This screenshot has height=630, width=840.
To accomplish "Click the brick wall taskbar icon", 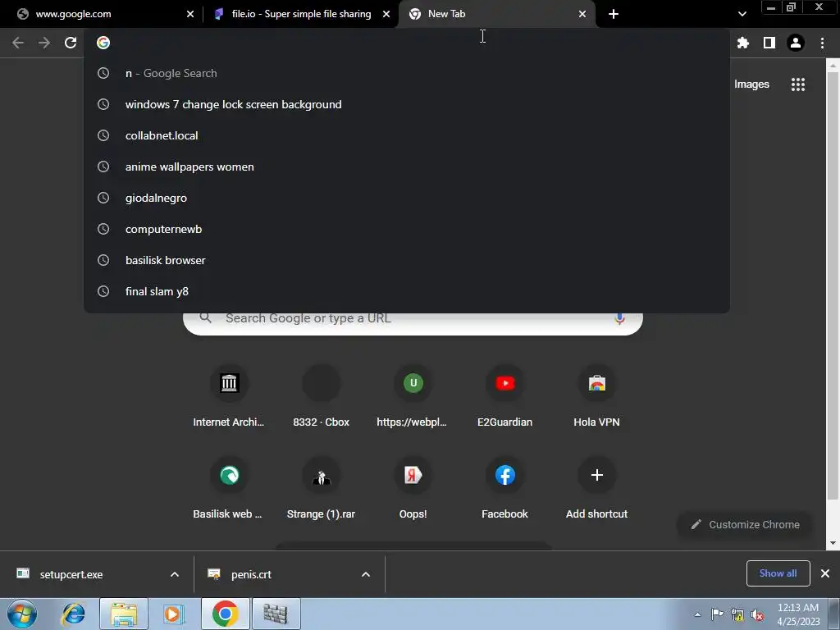I will coord(276,614).
